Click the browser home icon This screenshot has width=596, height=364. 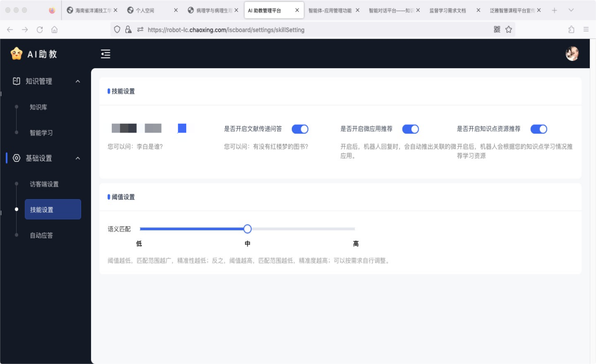pyautogui.click(x=55, y=30)
